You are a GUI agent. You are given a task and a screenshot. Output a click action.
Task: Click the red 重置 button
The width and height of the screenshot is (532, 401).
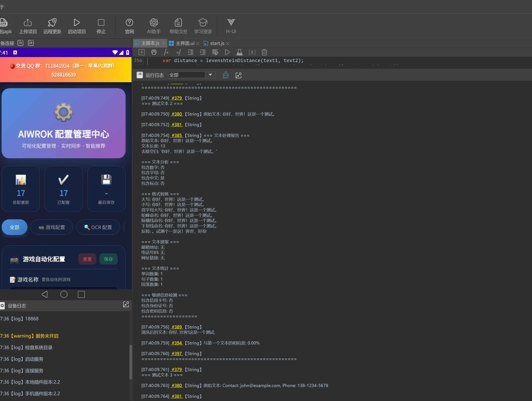click(x=87, y=259)
